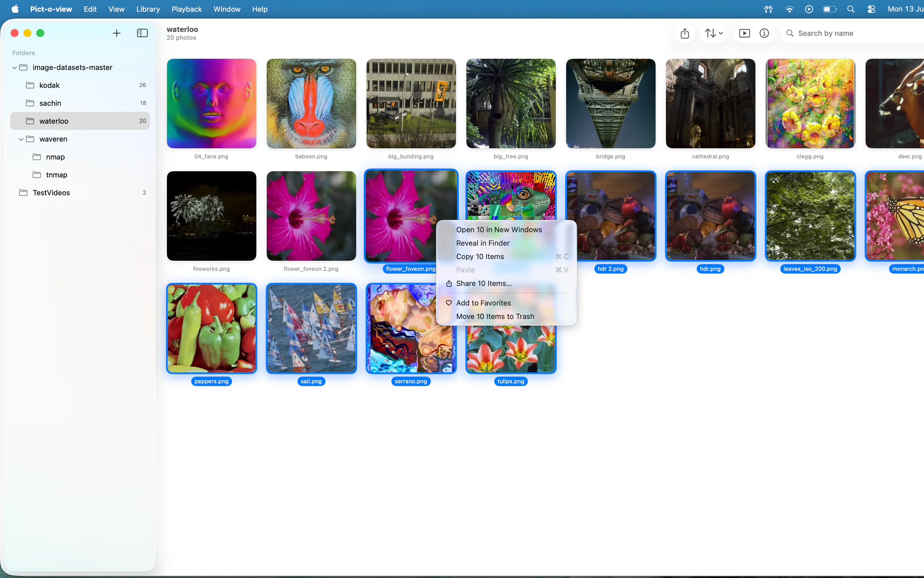Choose Copy 10 Items
Viewport: 924px width, 578px height.
[506, 257]
